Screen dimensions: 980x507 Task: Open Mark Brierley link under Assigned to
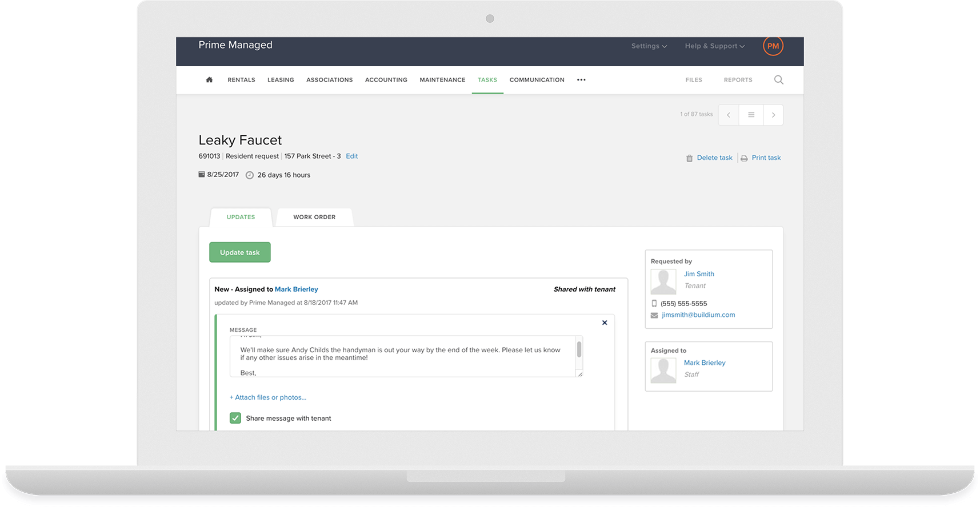705,363
